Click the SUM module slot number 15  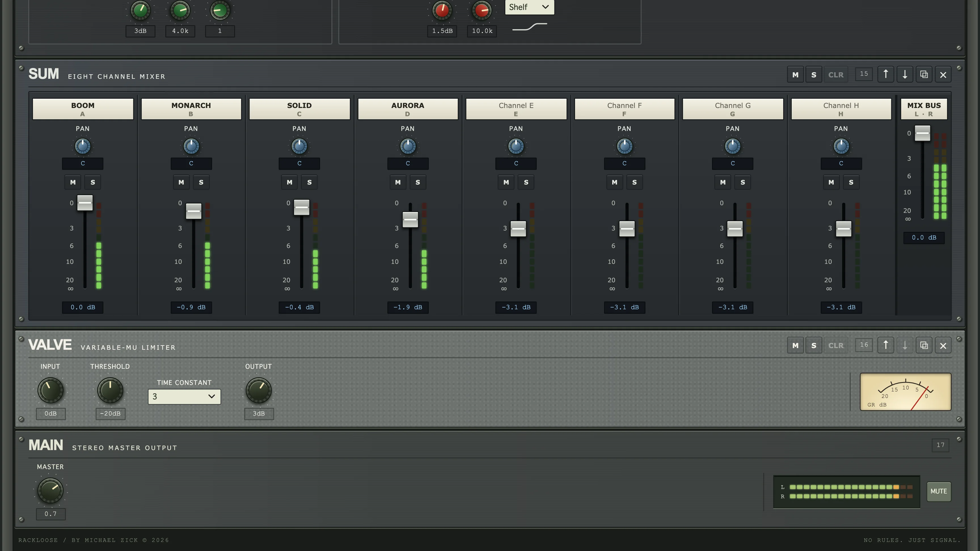863,74
